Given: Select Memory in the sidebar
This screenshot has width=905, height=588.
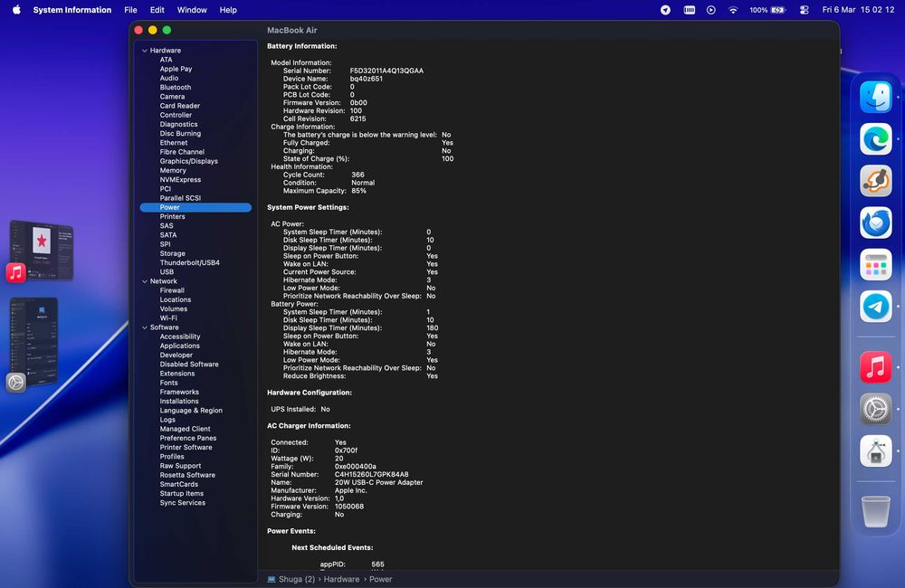Looking at the screenshot, I should tap(173, 171).
